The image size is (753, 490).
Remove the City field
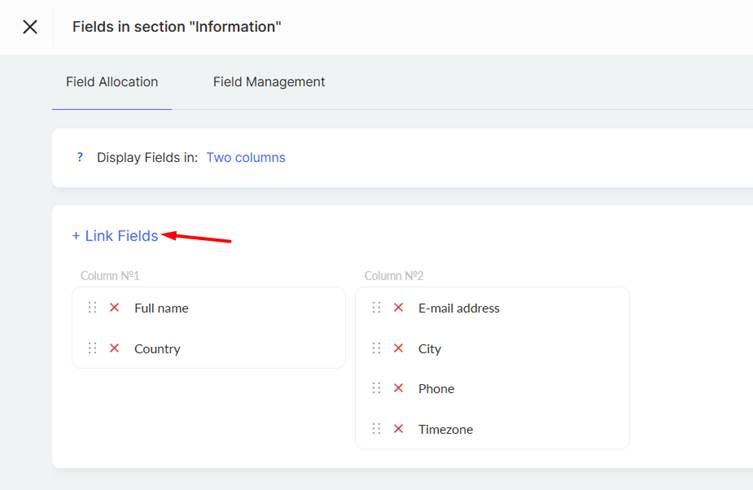[398, 348]
